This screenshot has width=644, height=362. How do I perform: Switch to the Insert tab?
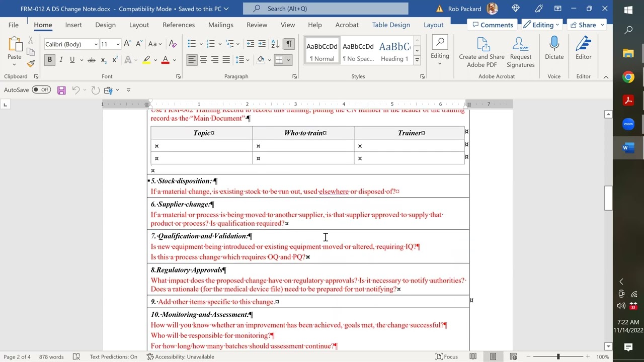(73, 25)
